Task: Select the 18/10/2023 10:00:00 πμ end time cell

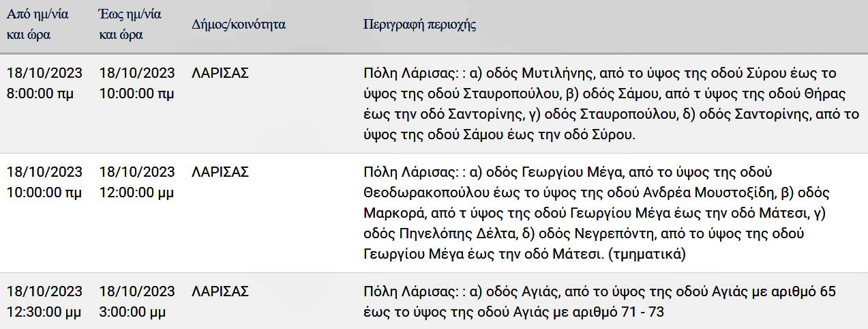Action: (137, 83)
